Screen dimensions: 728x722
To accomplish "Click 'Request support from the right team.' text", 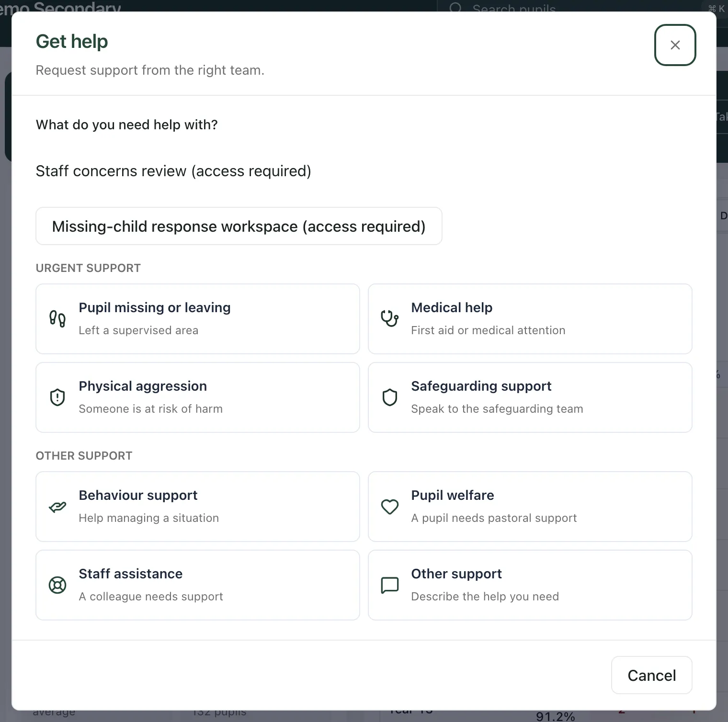I will 150,70.
